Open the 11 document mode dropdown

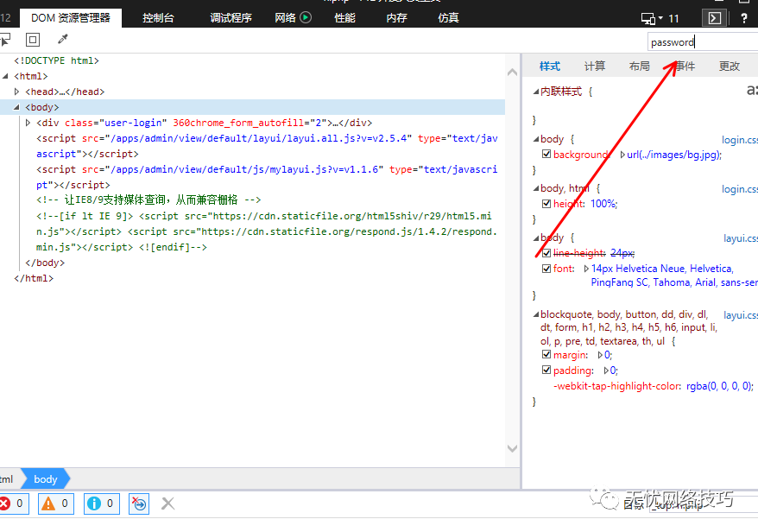[670, 19]
